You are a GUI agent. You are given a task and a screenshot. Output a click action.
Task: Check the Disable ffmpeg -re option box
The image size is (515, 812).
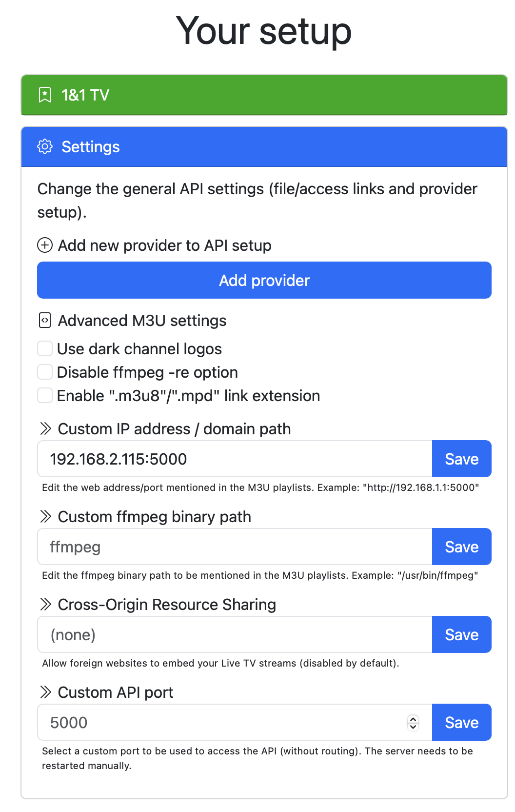[x=45, y=372]
